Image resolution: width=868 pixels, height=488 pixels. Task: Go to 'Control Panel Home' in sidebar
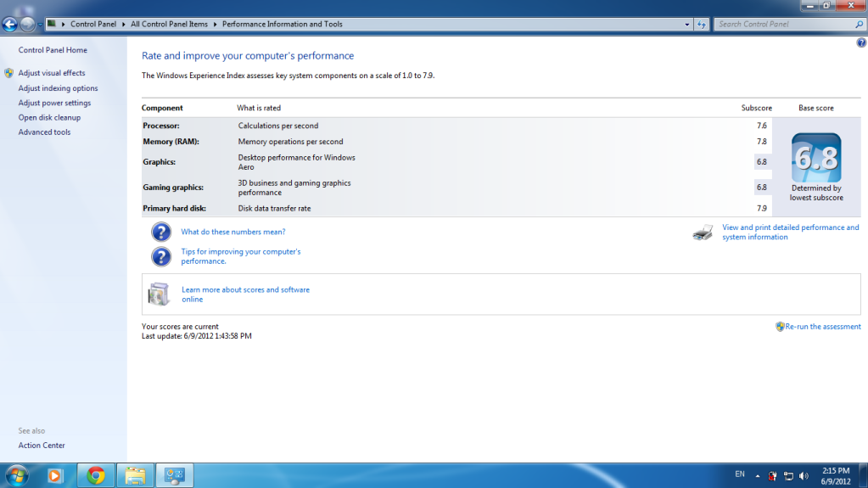[x=53, y=50]
